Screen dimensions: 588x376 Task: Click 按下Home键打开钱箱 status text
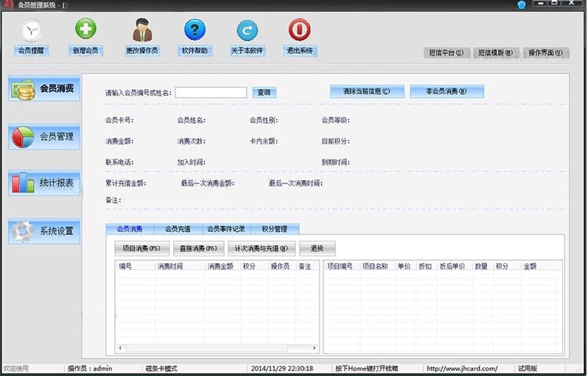pos(366,368)
